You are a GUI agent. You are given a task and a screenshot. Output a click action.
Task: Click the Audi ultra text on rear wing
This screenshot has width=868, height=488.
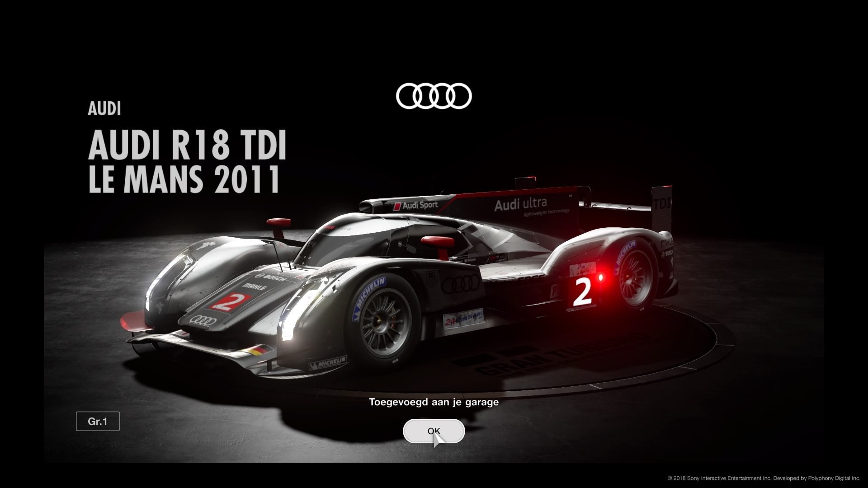tap(520, 204)
